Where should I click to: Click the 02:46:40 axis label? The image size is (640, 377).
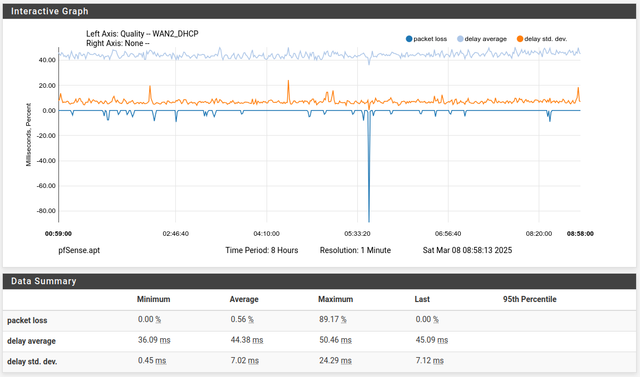(176, 234)
